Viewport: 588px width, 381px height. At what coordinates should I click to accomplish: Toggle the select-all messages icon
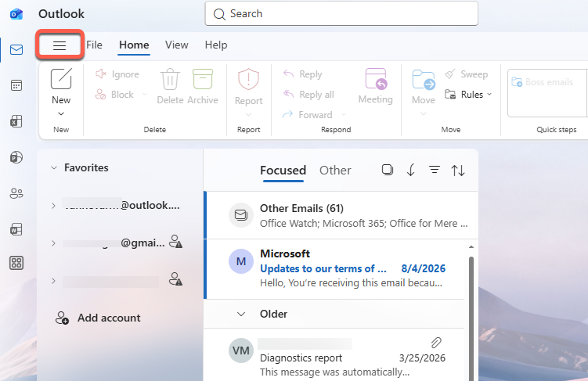pos(388,170)
